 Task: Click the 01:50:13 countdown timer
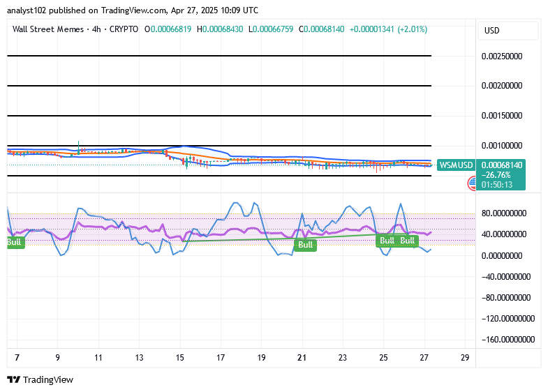(x=496, y=184)
